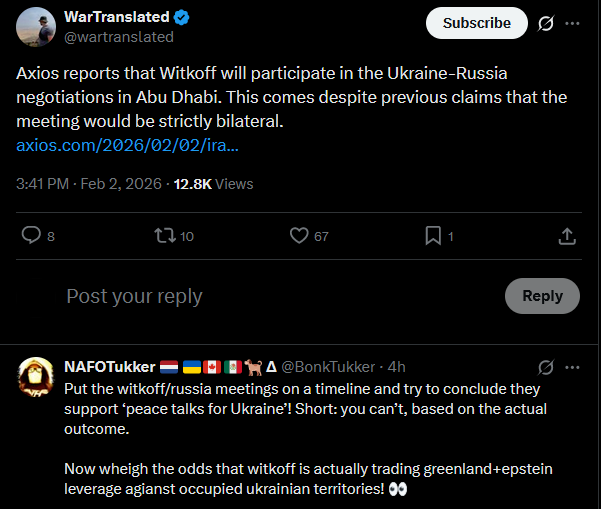The image size is (601, 509).
Task: Click the verified badge next to WarTranslated
Action: (x=181, y=18)
